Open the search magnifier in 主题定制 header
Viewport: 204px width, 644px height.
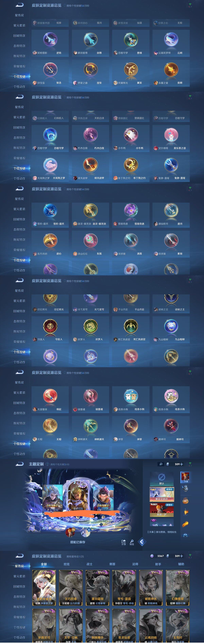[x=161, y=464]
